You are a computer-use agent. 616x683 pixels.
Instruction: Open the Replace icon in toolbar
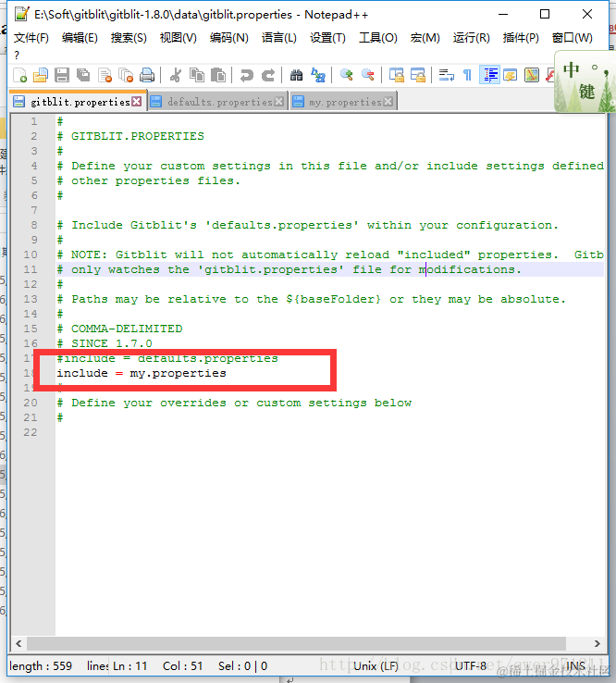point(318,75)
